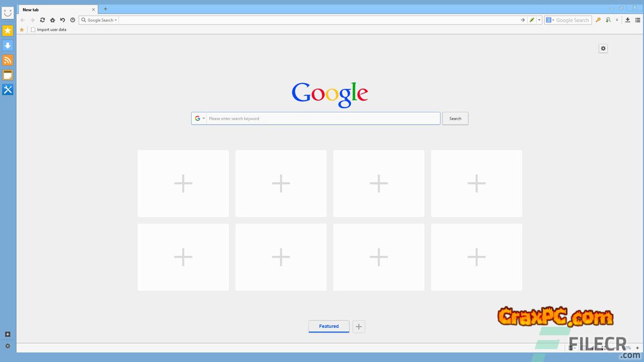Focus the 'Please enter search keyword' field
The height and width of the screenshot is (362, 644).
click(x=324, y=119)
